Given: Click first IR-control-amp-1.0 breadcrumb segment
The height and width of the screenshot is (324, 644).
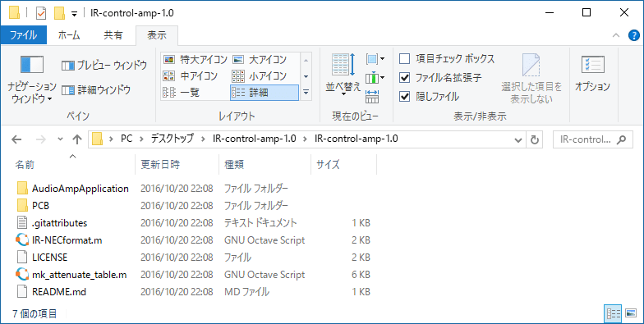Looking at the screenshot, I should point(255,139).
